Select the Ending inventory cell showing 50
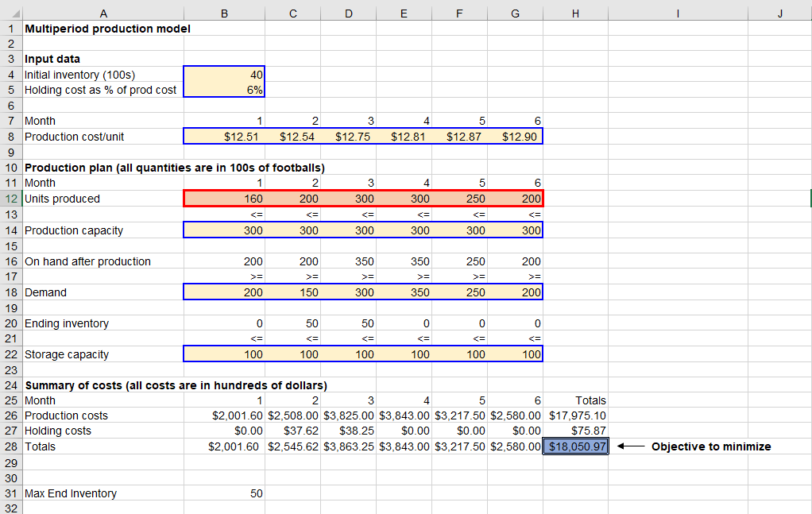This screenshot has width=812, height=514. [292, 323]
